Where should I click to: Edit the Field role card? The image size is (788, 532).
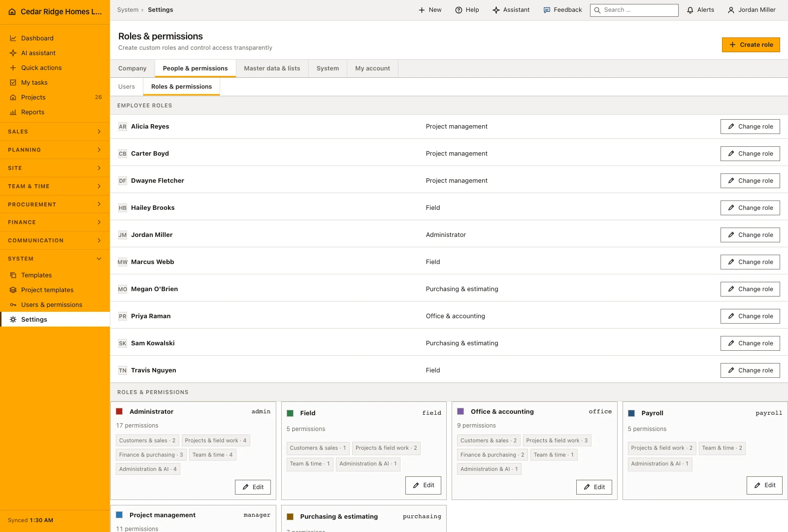coord(423,485)
